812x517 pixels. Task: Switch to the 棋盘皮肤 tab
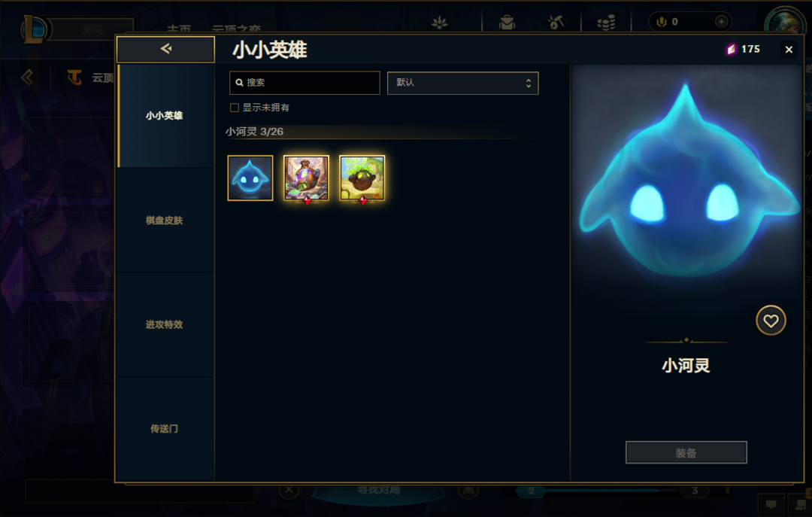coord(165,220)
